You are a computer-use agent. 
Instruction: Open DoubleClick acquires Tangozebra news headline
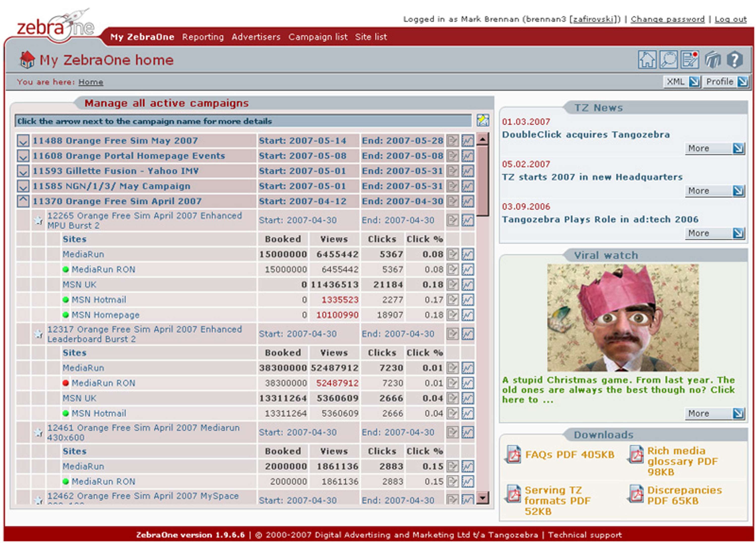[x=586, y=134]
